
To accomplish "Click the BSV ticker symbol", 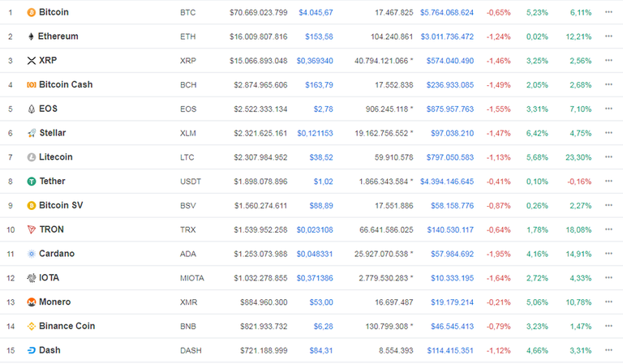I will point(188,206).
